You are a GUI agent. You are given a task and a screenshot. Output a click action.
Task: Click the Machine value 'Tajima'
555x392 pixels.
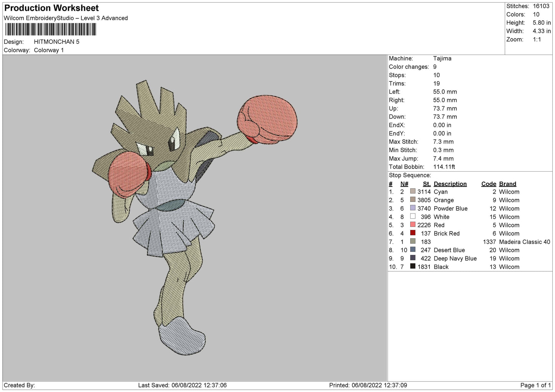(442, 58)
